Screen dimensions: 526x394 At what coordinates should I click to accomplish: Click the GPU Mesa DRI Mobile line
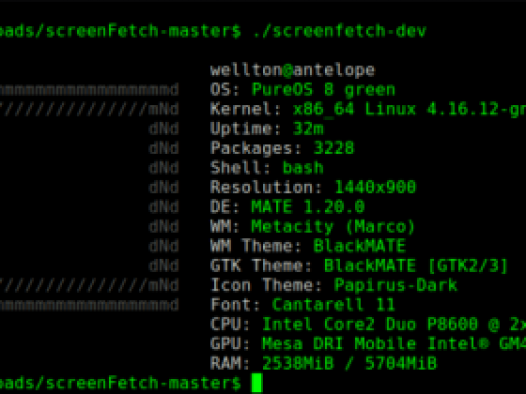click(368, 344)
